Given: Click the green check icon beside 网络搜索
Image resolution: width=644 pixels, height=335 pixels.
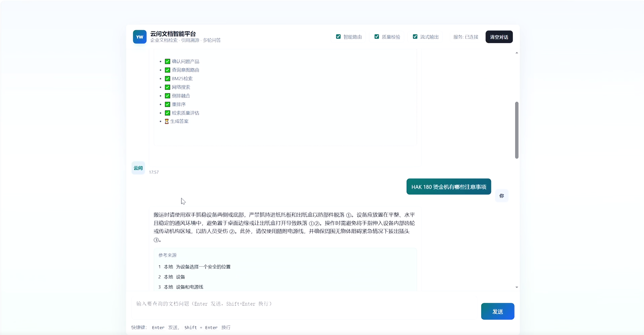Looking at the screenshot, I should pyautogui.click(x=168, y=87).
